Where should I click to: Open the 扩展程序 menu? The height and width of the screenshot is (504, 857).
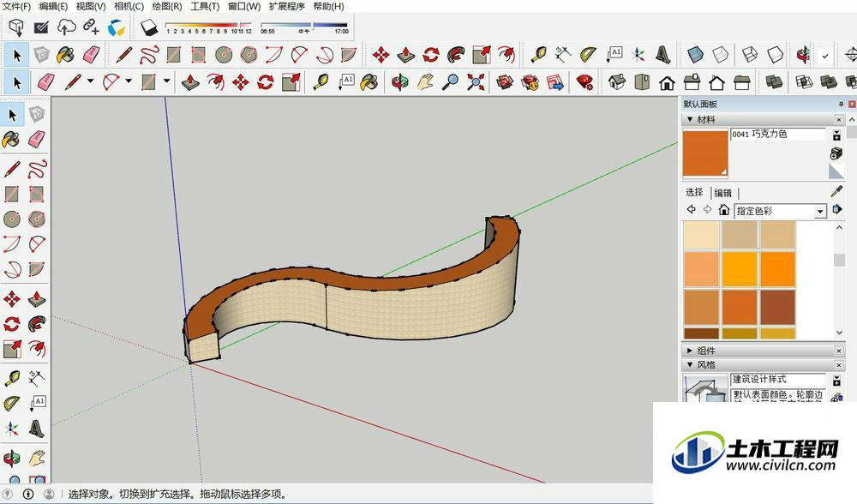(287, 7)
